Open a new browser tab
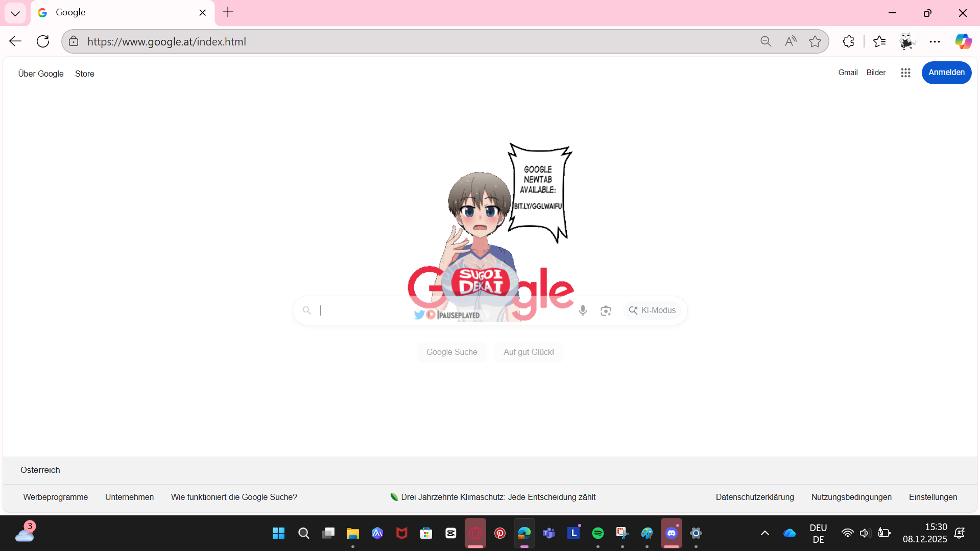This screenshot has width=980, height=551. click(228, 12)
